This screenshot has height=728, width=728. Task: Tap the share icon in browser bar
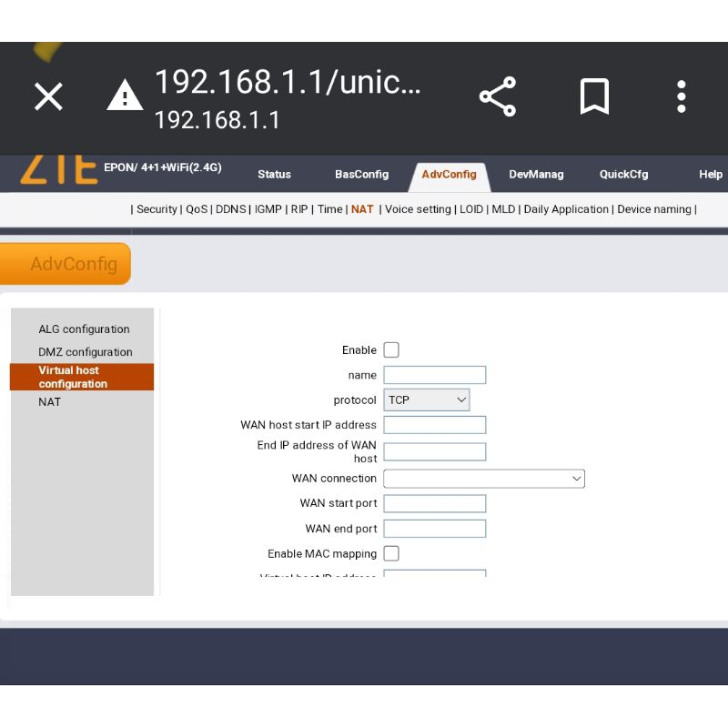pyautogui.click(x=497, y=96)
